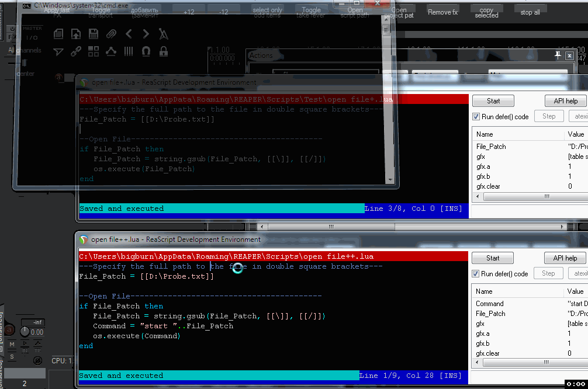Viewport: 588px width, 389px height.
Task: Click the IN input button on track
Action: (x=25, y=351)
